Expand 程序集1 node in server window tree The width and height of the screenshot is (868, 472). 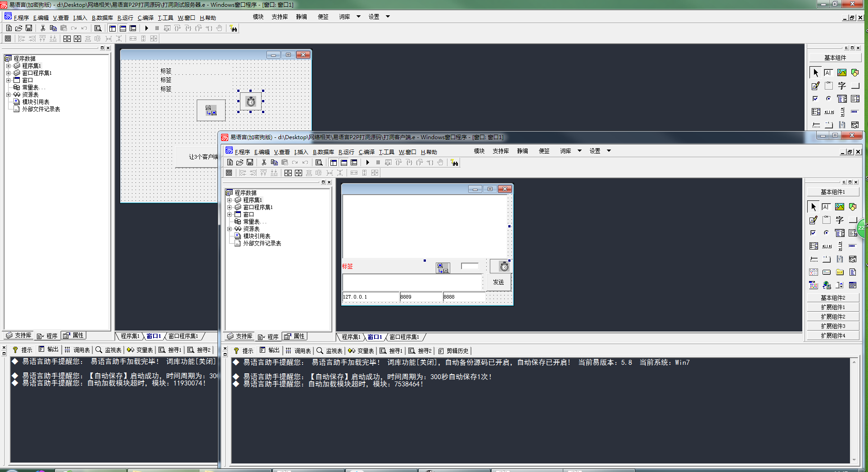[x=9, y=66]
